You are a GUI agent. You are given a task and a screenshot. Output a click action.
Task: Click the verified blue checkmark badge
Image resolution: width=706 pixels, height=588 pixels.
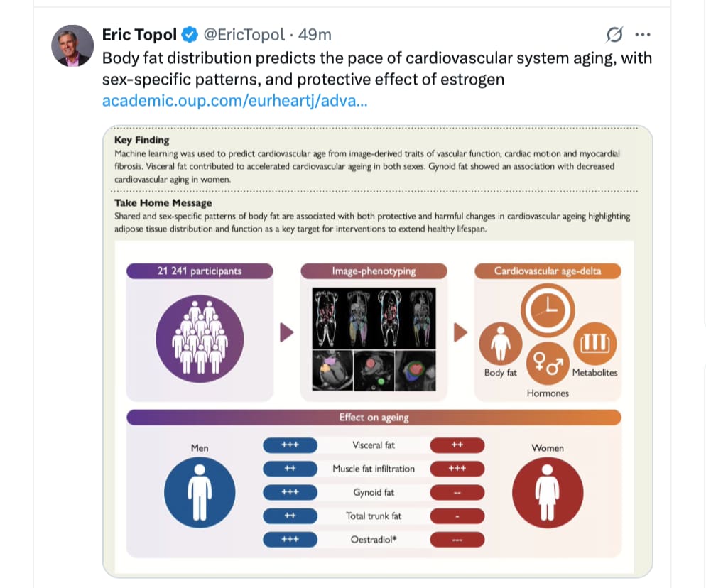190,35
